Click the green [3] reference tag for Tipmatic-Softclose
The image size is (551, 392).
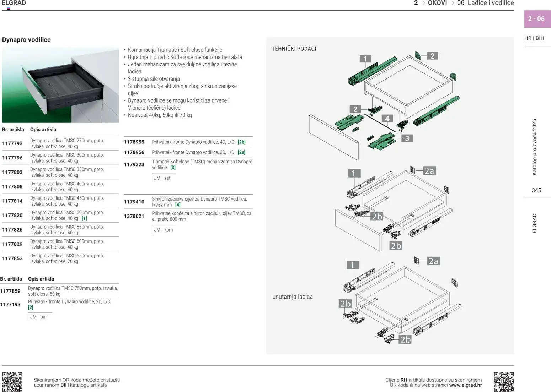[173, 168]
